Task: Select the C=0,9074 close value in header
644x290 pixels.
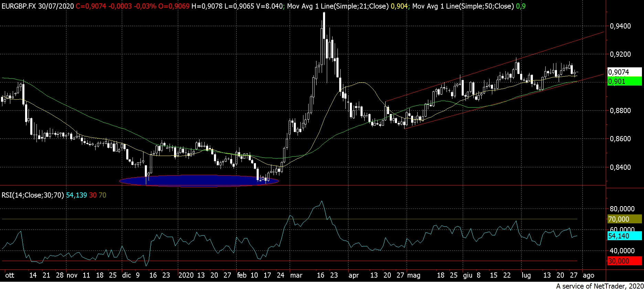Action: [x=91, y=6]
